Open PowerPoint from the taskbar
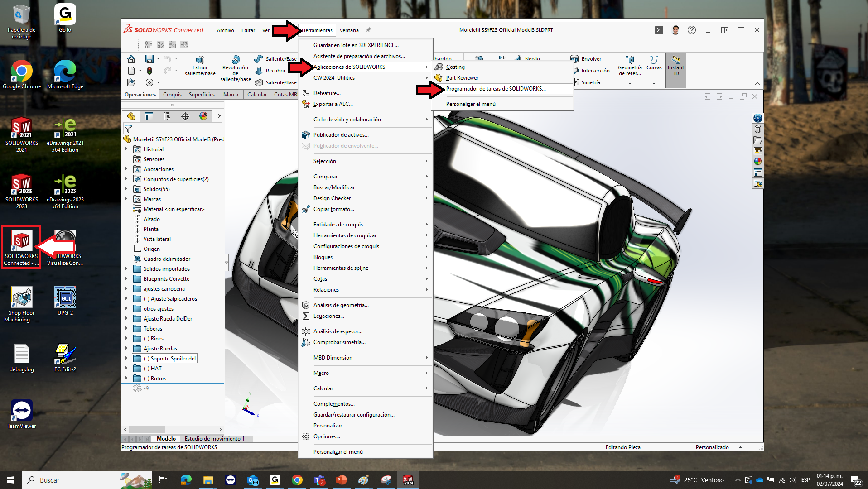The width and height of the screenshot is (868, 489). [342, 480]
